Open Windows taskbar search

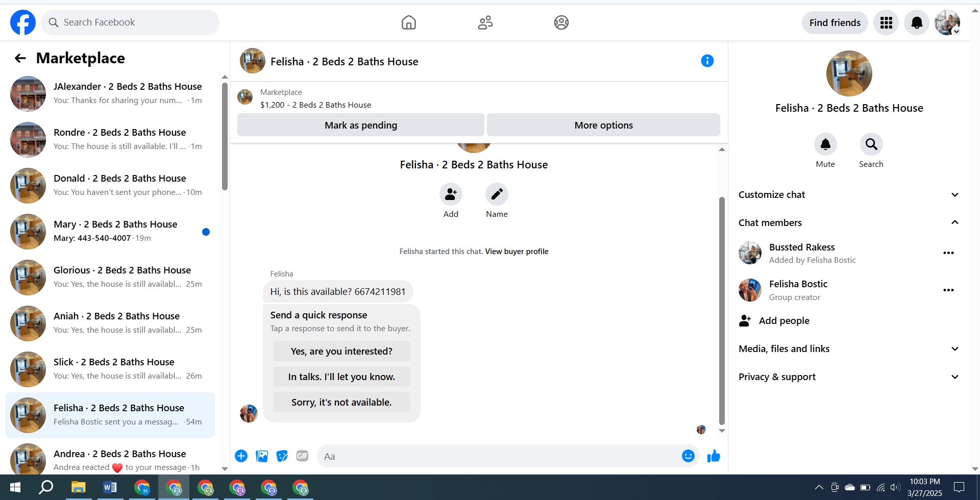(x=46, y=487)
